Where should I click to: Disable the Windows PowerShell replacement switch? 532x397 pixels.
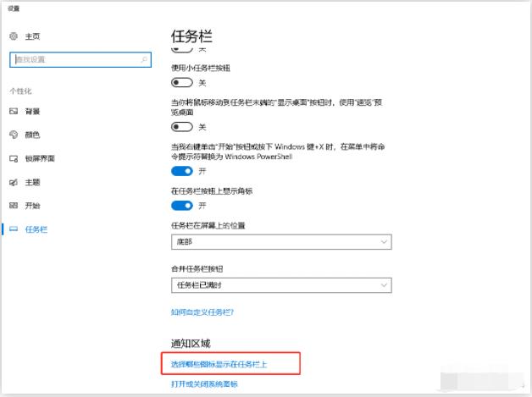tap(182, 171)
